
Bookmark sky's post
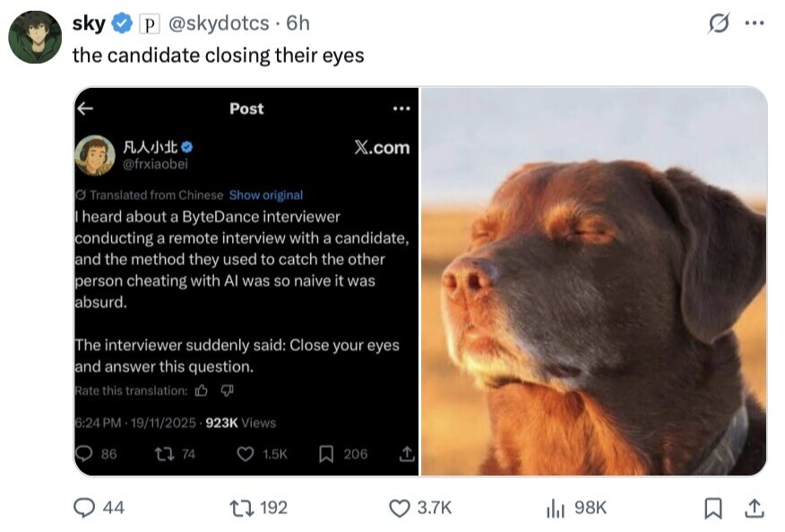tap(713, 508)
